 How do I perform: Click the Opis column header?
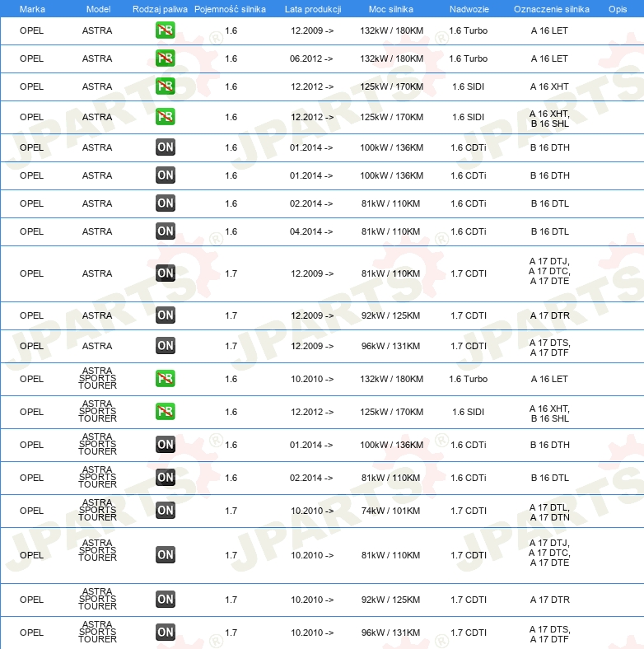618,9
